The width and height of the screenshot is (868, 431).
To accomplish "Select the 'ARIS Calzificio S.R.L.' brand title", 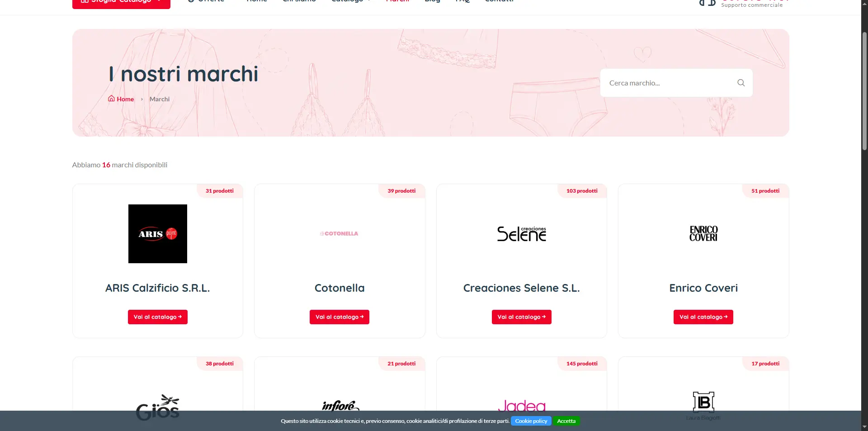I will (x=158, y=288).
